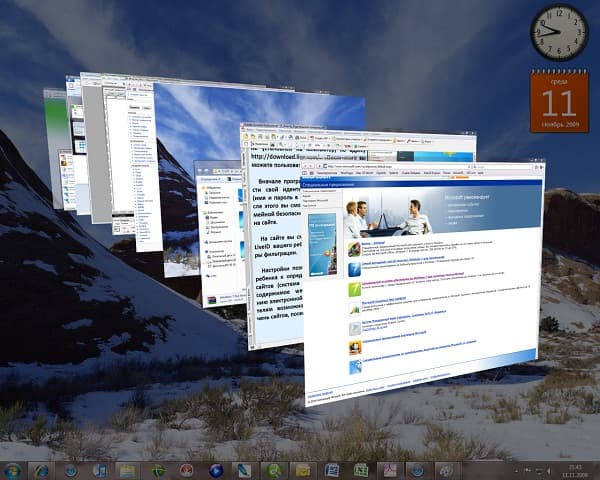Select the Russian text document window
600x480 pixels.
pyautogui.click(x=276, y=245)
